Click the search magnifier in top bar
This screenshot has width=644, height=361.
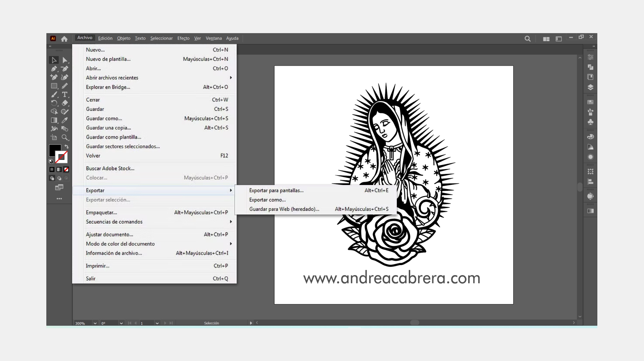coord(527,39)
